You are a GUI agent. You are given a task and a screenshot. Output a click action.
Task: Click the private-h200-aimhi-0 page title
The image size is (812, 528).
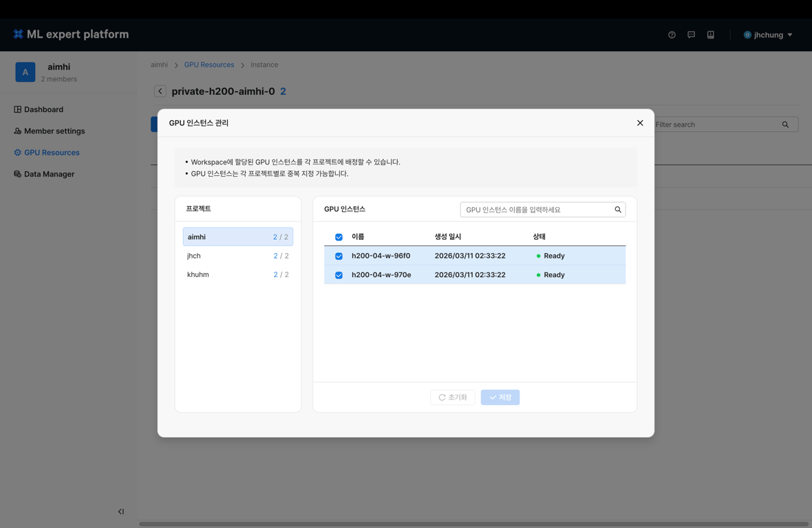(x=223, y=91)
